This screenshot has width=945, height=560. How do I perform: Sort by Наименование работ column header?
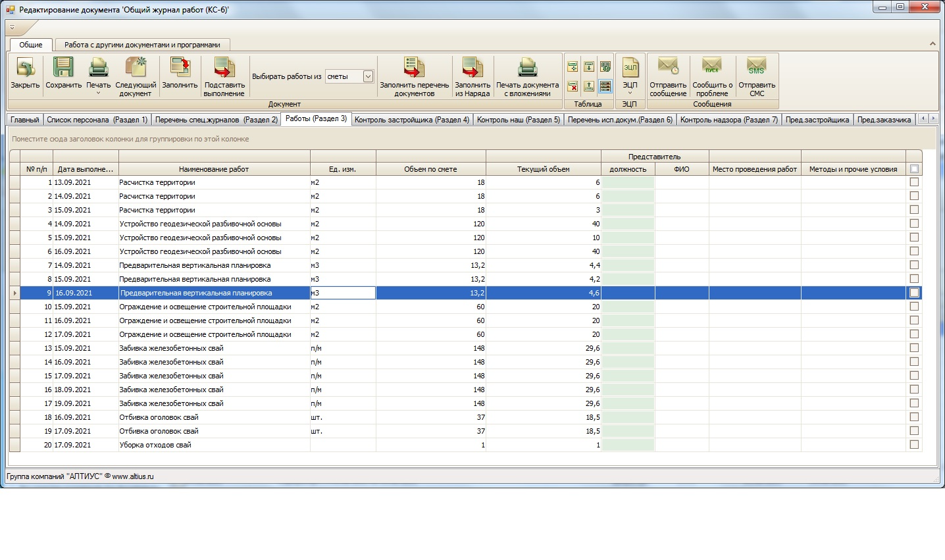214,169
